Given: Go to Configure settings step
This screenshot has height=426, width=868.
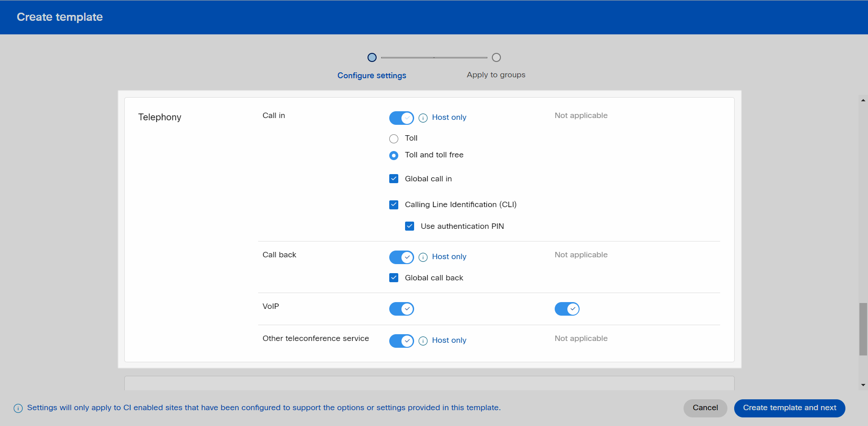Looking at the screenshot, I should tap(372, 76).
